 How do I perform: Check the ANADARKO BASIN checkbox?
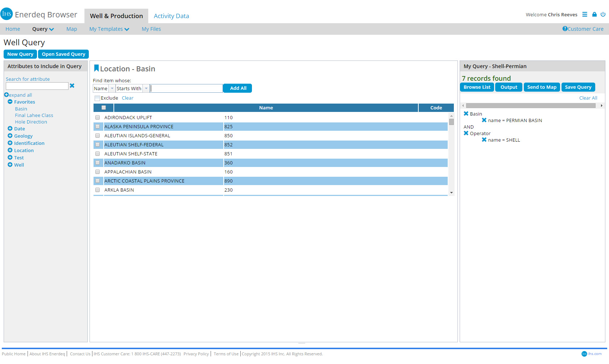(x=98, y=163)
